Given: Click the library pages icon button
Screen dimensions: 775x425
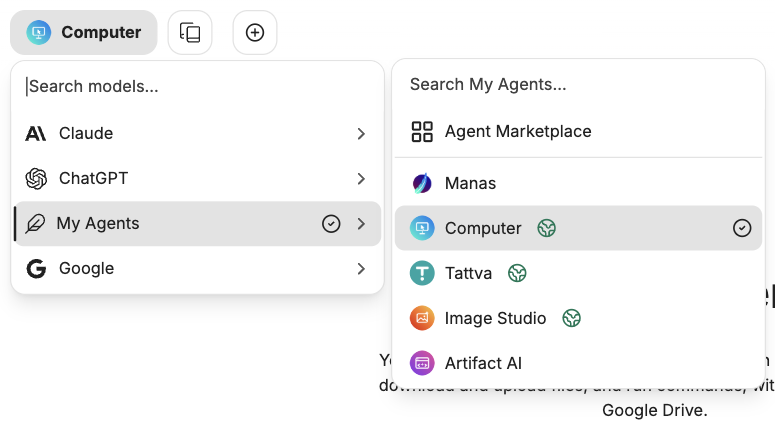Looking at the screenshot, I should click(190, 33).
